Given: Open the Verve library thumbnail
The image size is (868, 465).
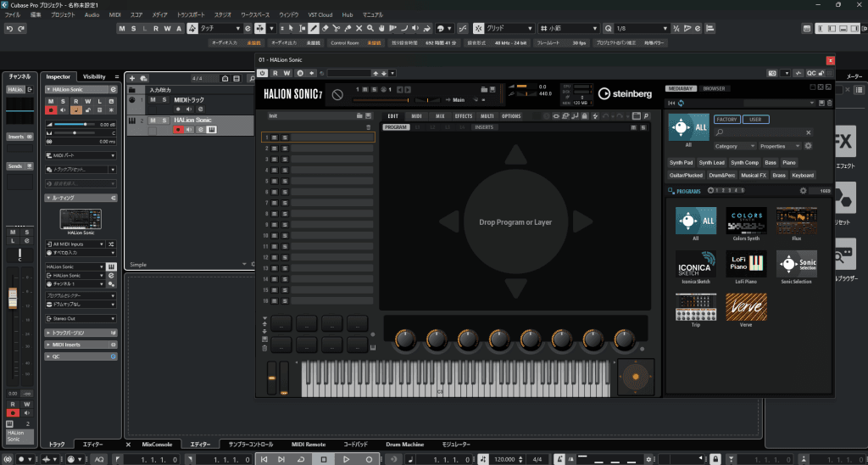Looking at the screenshot, I should [746, 307].
